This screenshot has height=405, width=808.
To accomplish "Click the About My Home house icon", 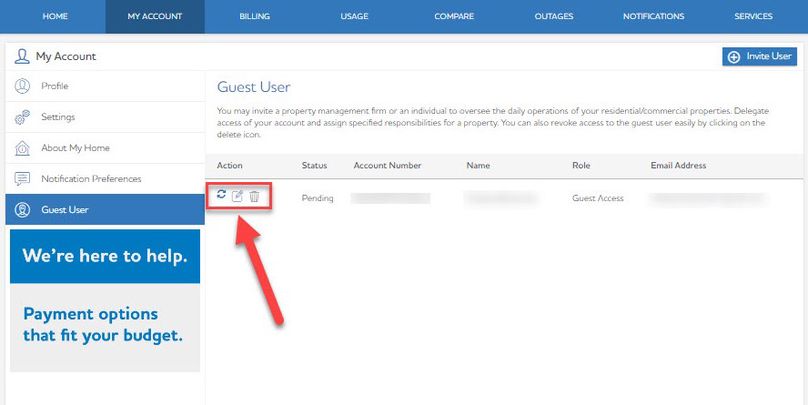I will pos(22,148).
